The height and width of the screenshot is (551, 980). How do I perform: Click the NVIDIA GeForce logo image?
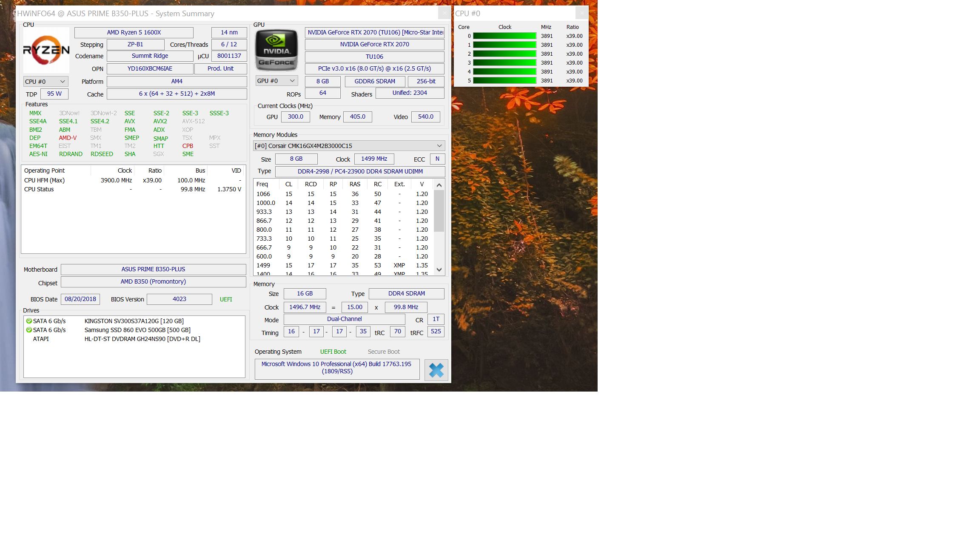point(276,51)
